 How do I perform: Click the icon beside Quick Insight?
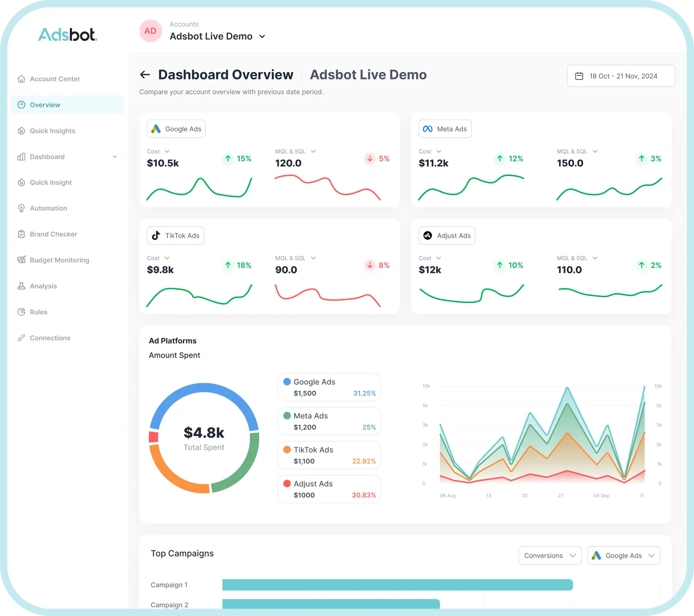pos(21,183)
